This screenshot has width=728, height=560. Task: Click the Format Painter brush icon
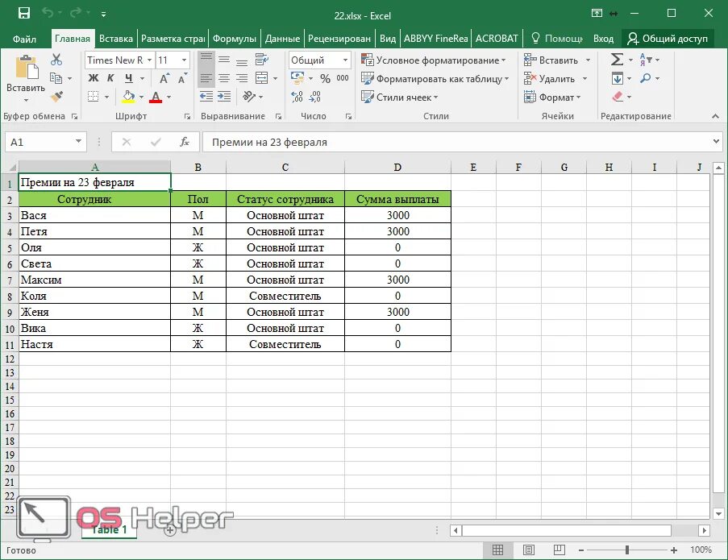[x=56, y=97]
